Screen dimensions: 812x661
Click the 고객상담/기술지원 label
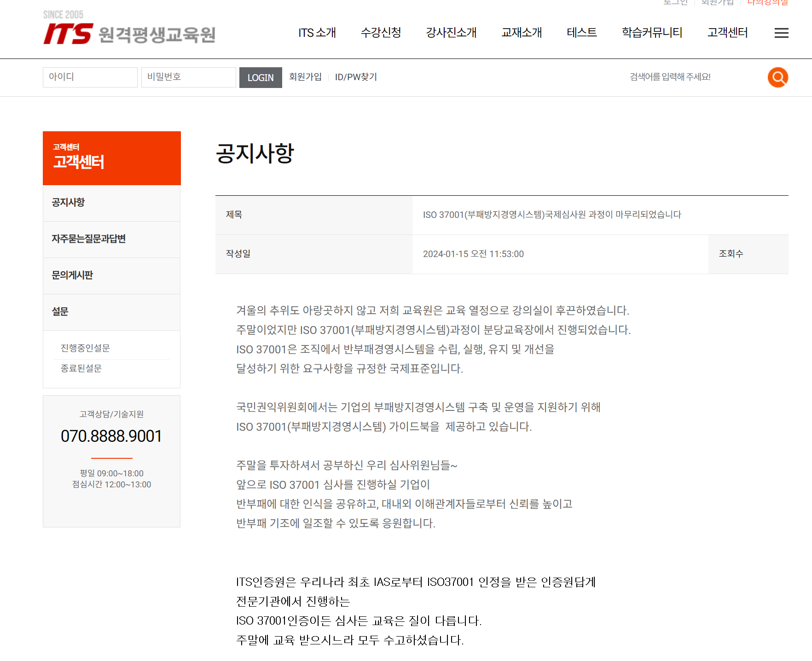[111, 414]
